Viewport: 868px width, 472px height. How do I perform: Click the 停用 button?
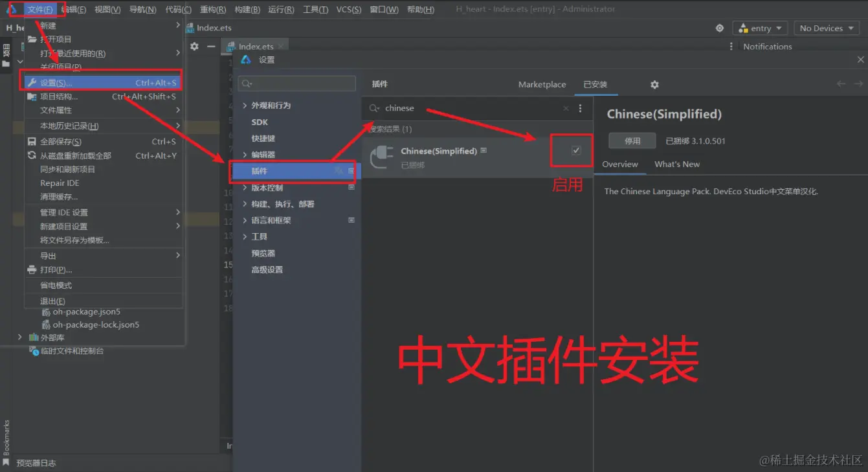(x=632, y=140)
